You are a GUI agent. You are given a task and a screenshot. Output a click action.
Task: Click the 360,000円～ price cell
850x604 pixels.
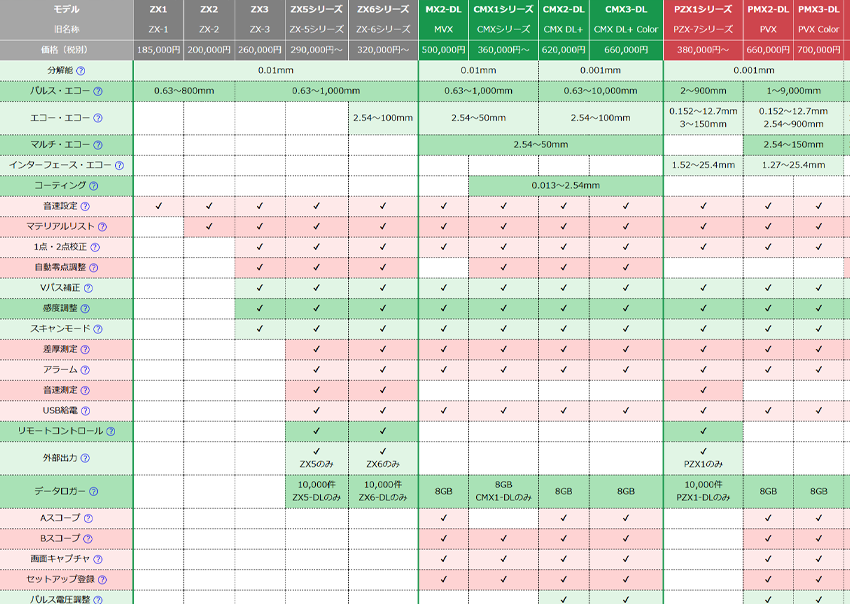click(504, 50)
